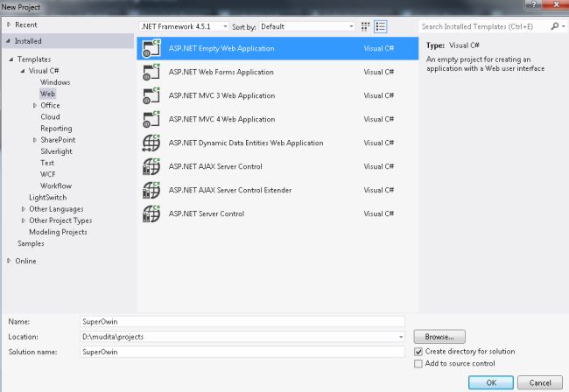Screen dimensions: 569x392
Task: Select the Silverlight template category
Action: pyautogui.click(x=56, y=151)
